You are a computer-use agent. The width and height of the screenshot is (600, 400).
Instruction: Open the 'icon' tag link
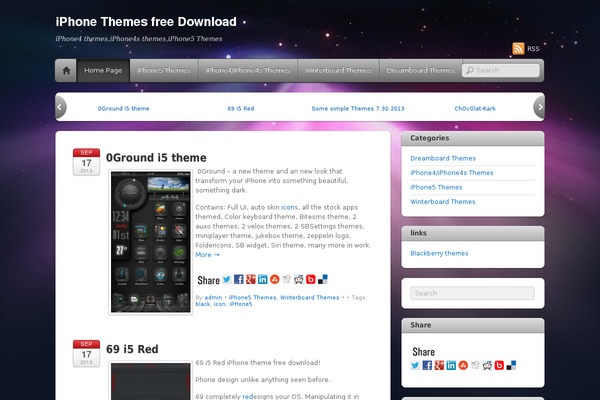[219, 304]
